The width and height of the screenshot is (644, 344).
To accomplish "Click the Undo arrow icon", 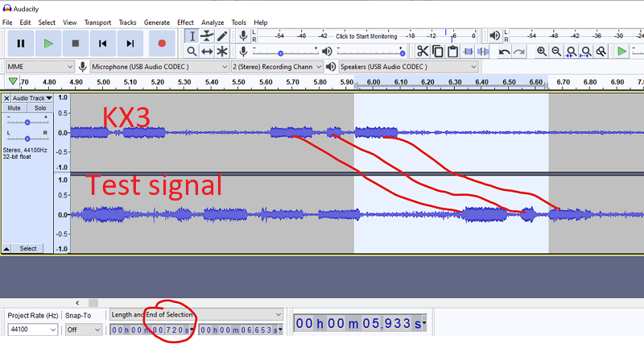I will pos(505,52).
